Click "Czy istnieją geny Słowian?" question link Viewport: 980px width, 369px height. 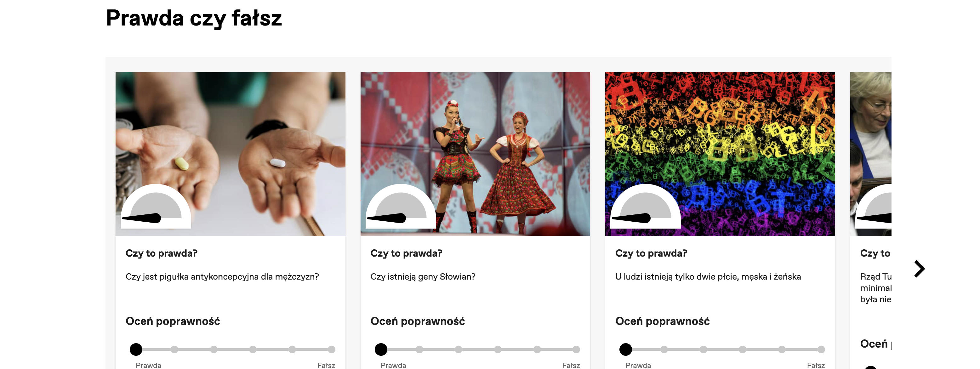point(423,276)
